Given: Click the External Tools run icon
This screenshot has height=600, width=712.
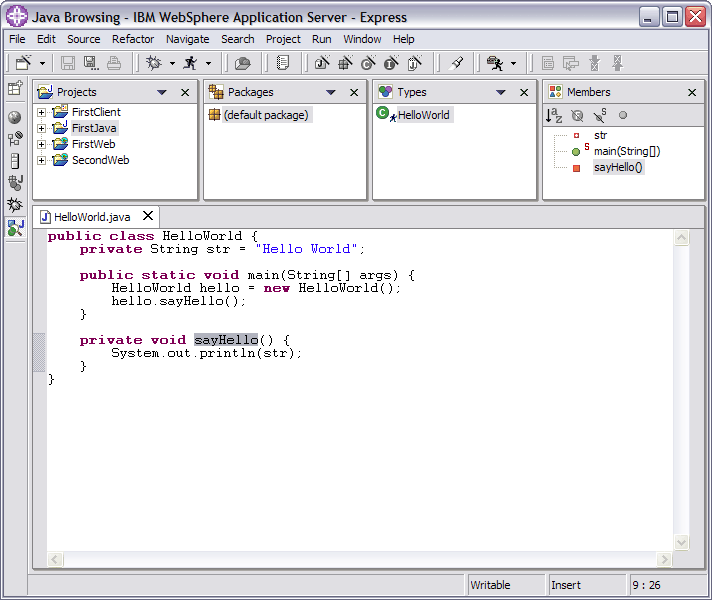Looking at the screenshot, I should [x=494, y=63].
